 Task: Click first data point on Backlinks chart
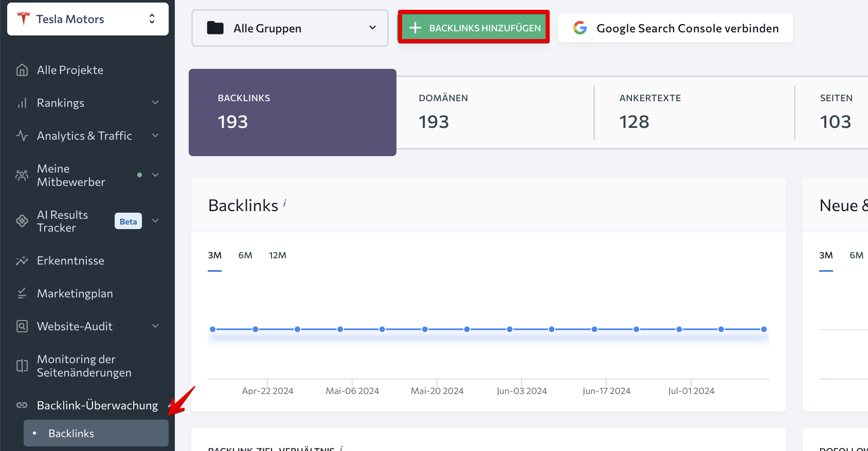pyautogui.click(x=212, y=329)
